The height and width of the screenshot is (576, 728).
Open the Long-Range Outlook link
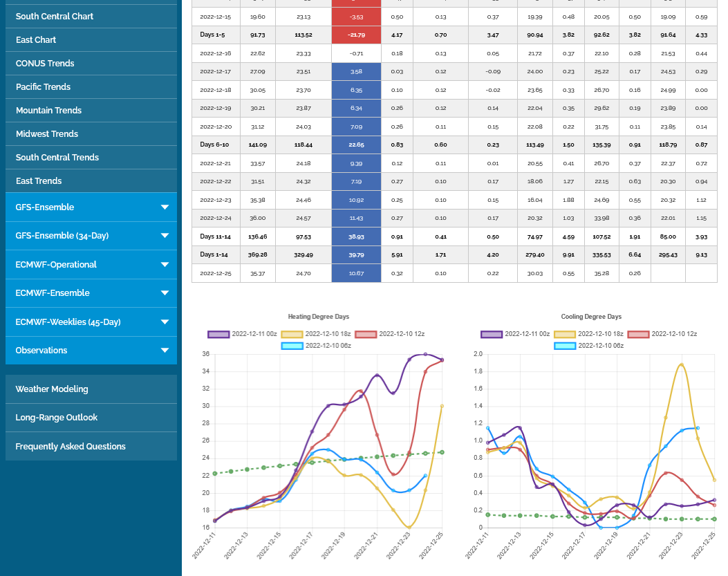pyautogui.click(x=57, y=418)
